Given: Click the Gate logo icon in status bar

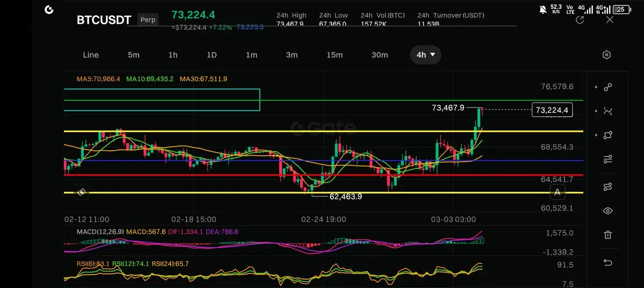Looking at the screenshot, I should click(49, 10).
